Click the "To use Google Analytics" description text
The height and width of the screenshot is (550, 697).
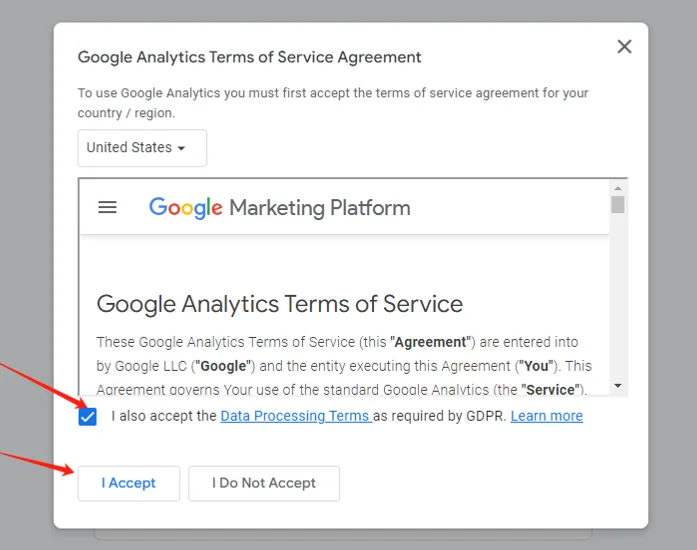(332, 103)
